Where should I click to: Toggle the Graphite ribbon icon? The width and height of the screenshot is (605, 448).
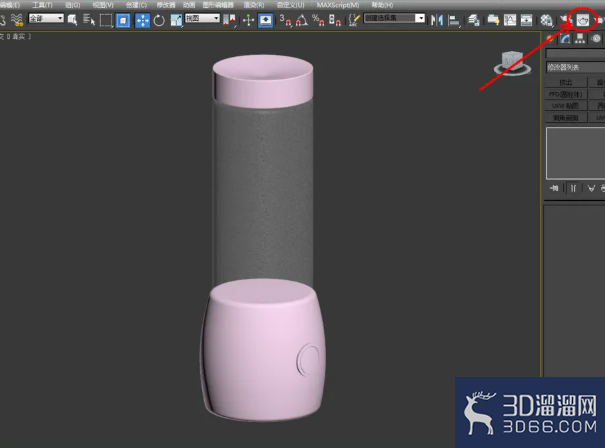tap(493, 20)
